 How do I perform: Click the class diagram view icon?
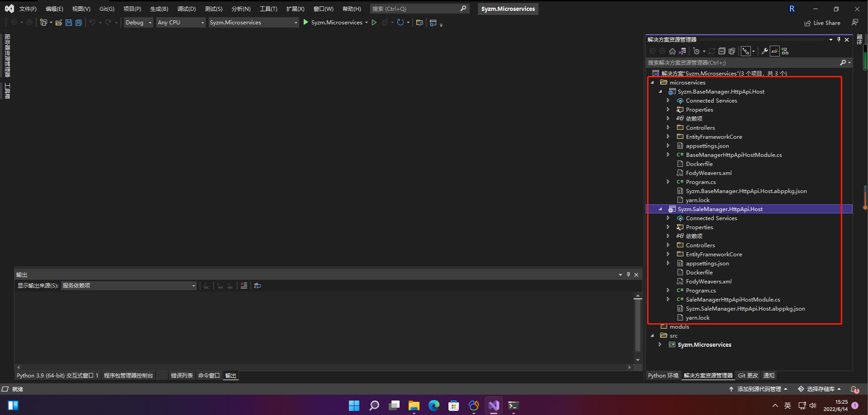click(785, 51)
